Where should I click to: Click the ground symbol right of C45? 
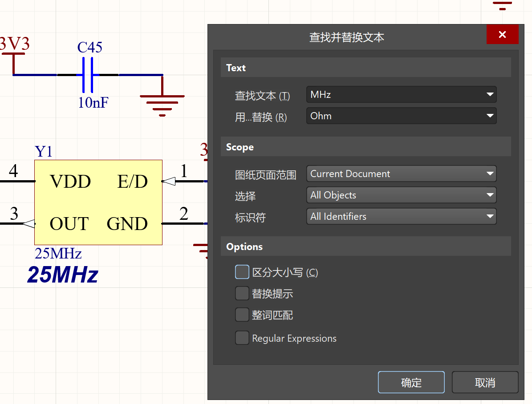tap(162, 101)
